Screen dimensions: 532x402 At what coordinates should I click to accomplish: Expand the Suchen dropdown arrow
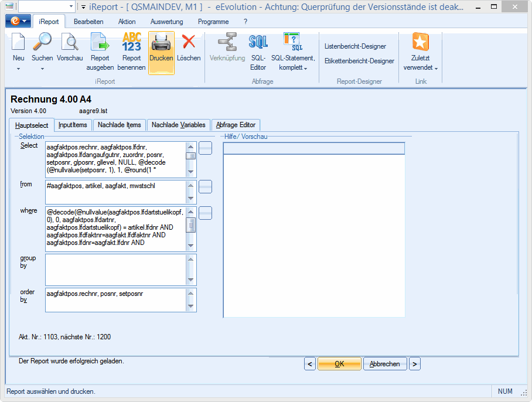42,69
